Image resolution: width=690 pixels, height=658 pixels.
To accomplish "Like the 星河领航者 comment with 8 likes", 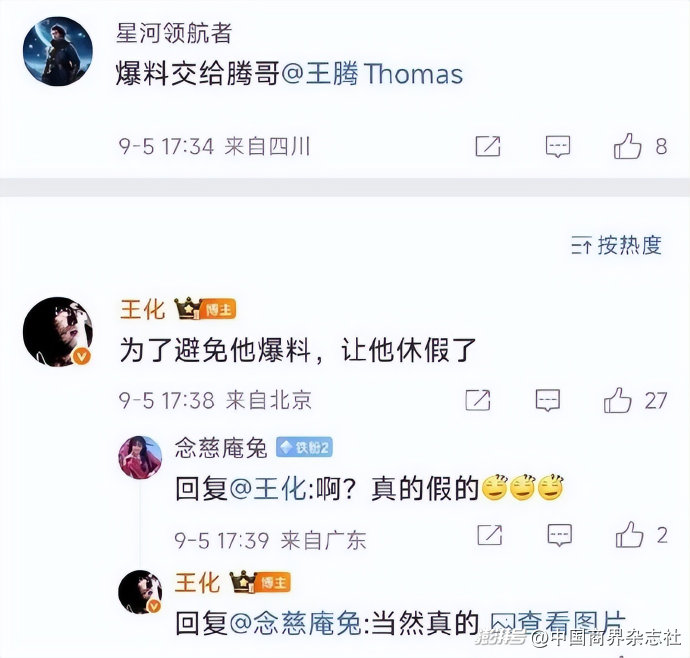I will (x=628, y=146).
